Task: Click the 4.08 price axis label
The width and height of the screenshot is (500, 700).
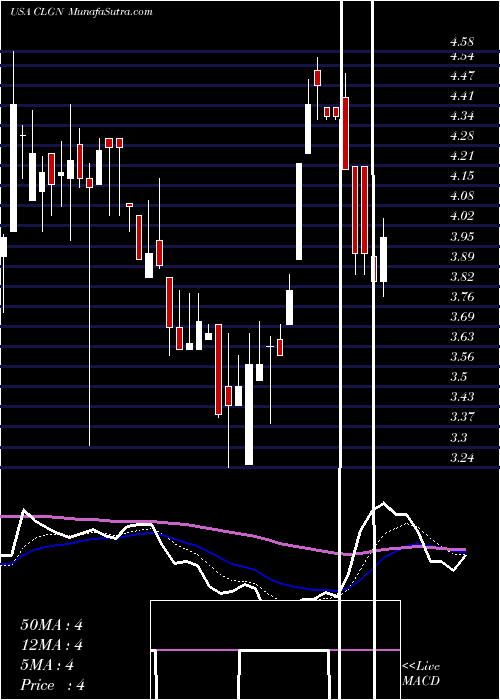Action: (462, 196)
